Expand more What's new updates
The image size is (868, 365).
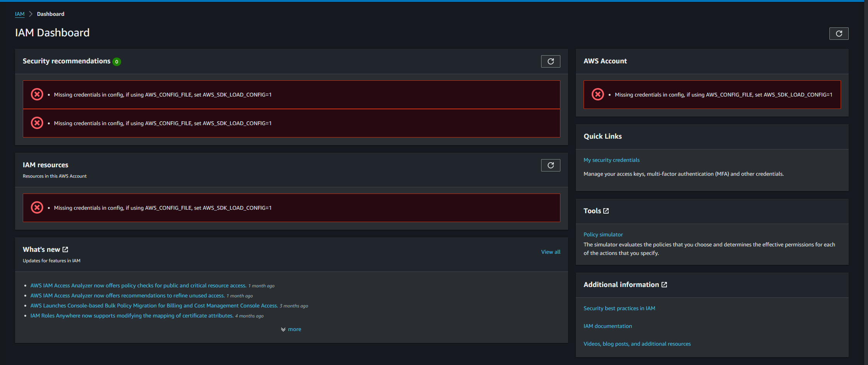[291, 329]
